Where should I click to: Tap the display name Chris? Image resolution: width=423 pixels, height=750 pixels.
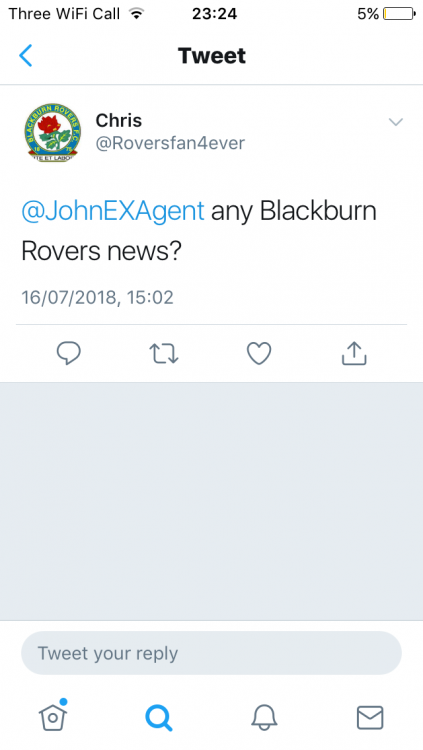[119, 121]
